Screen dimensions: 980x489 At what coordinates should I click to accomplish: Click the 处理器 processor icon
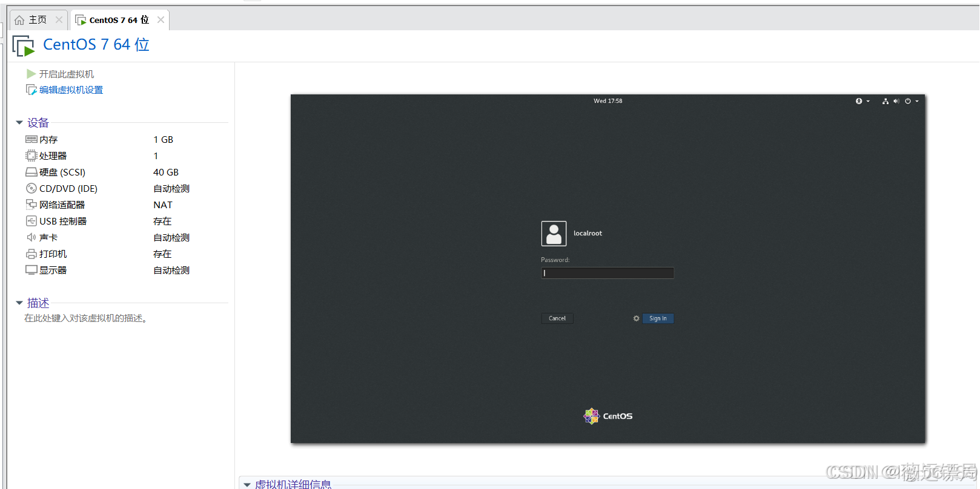click(x=31, y=156)
